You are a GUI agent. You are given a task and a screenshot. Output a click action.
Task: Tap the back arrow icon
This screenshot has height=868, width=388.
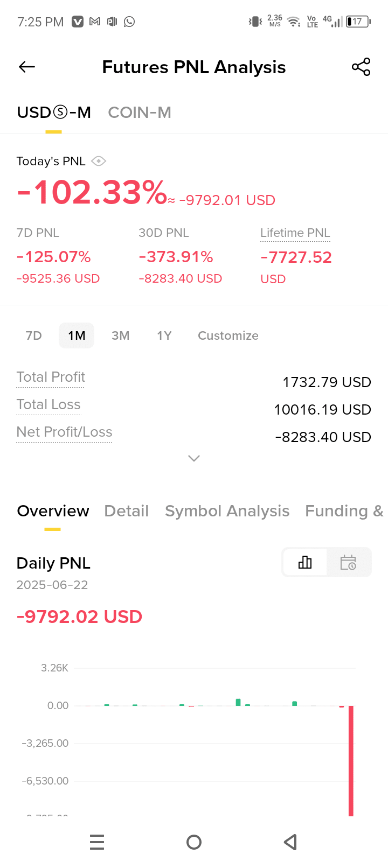[x=27, y=67]
